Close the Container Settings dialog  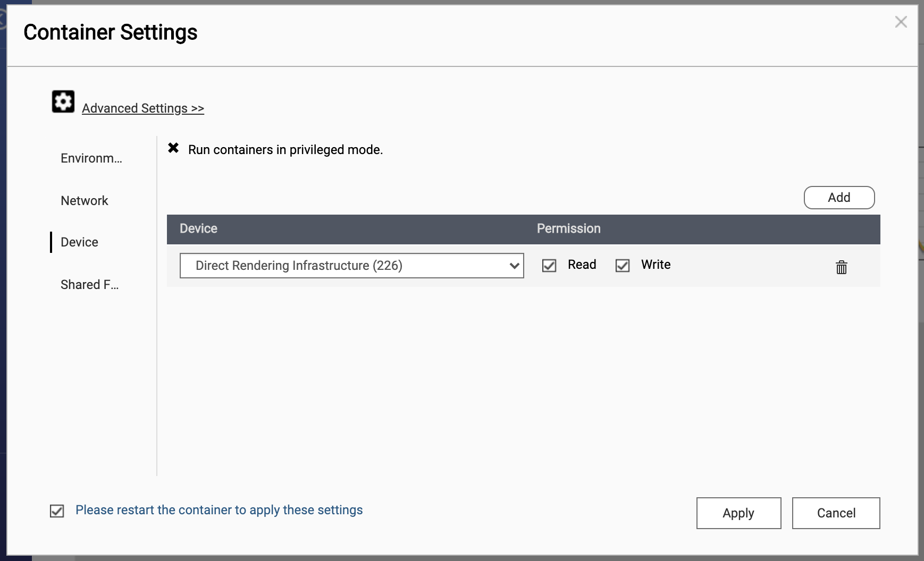point(901,22)
